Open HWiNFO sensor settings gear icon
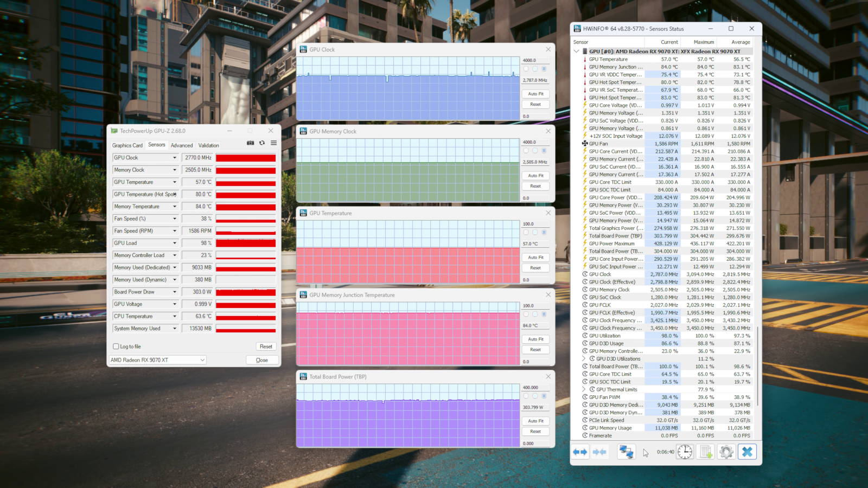 pos(726,452)
